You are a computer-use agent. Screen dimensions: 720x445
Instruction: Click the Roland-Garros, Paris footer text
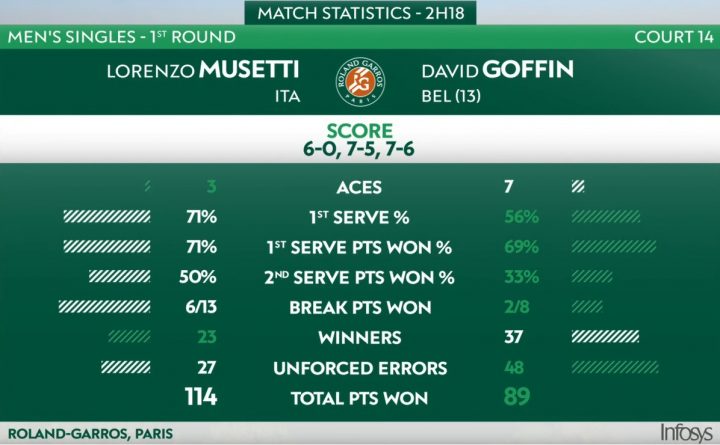point(90,434)
